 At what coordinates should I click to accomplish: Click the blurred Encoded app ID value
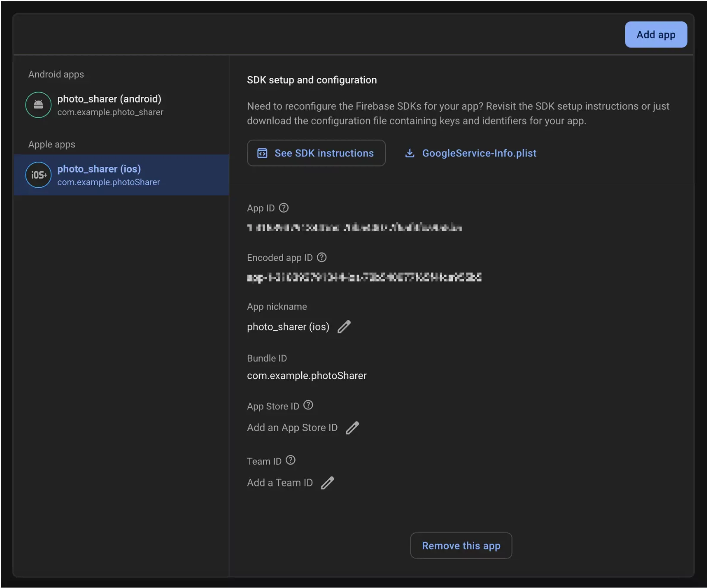[364, 278]
